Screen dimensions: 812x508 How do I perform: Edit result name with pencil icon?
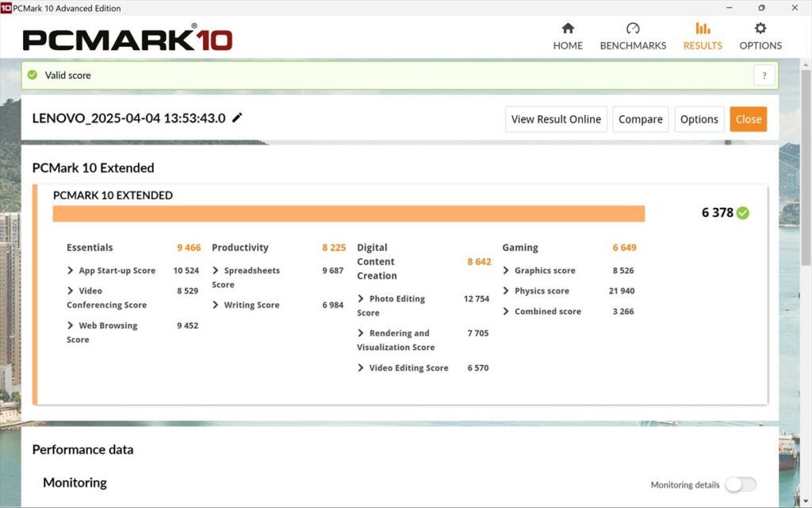(x=237, y=117)
